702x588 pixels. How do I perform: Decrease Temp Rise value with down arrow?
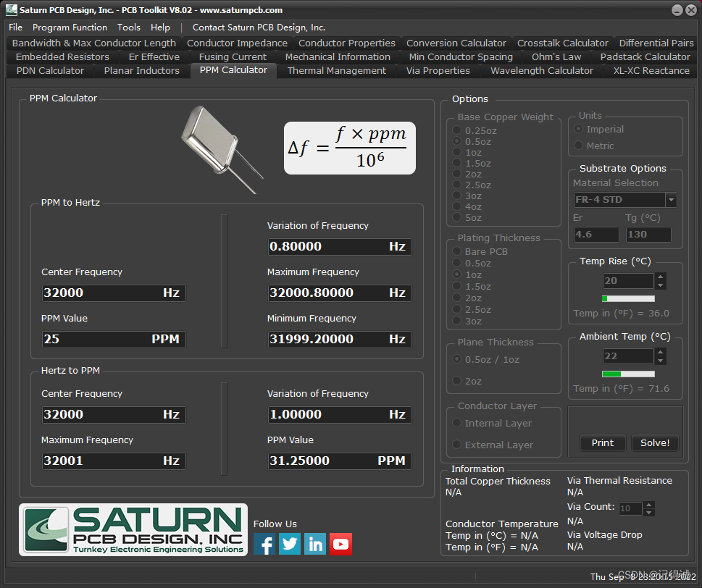tap(661, 285)
